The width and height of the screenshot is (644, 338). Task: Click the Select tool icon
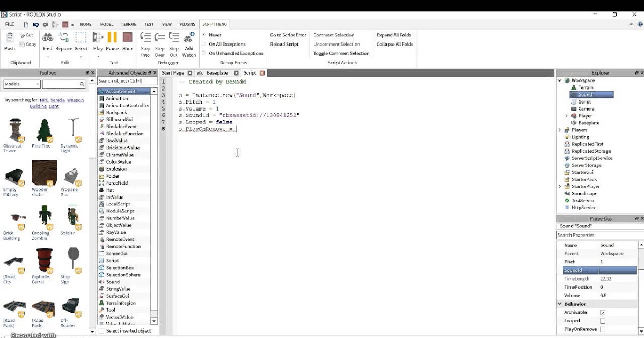point(81,38)
